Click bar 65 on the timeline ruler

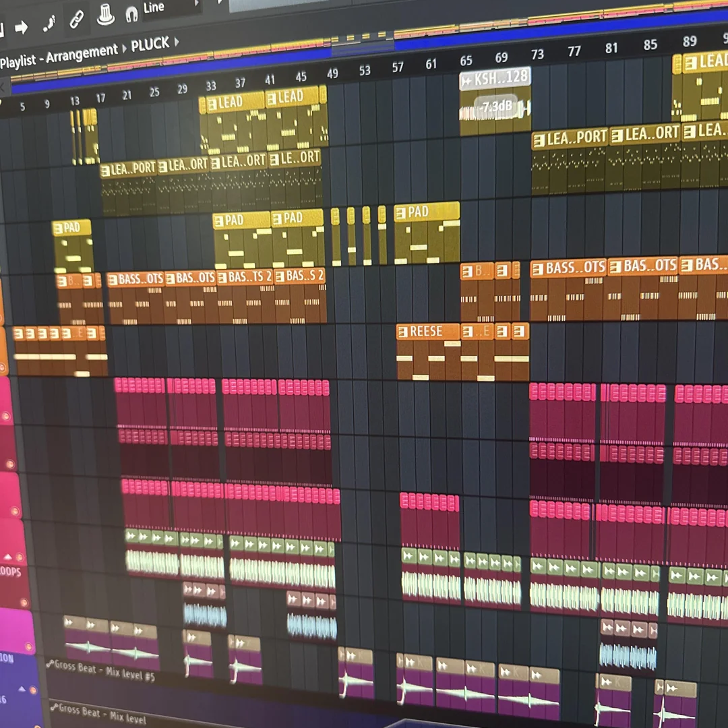tap(465, 60)
